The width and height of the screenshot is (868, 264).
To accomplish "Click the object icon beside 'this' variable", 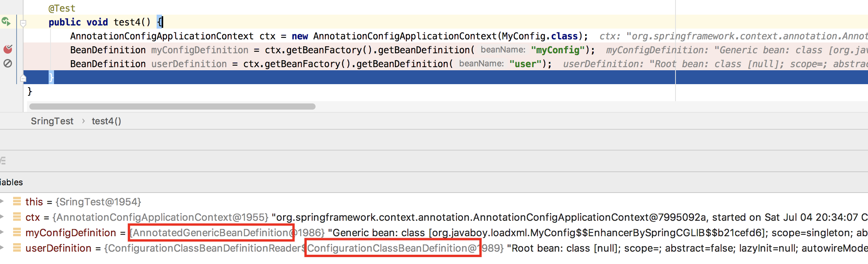I will 17,201.
